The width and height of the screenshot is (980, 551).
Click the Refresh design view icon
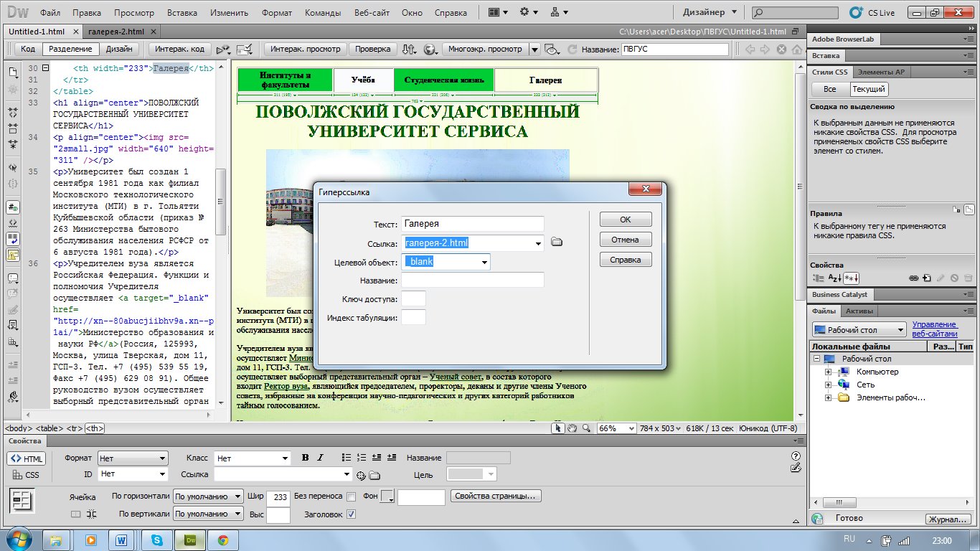(x=572, y=50)
